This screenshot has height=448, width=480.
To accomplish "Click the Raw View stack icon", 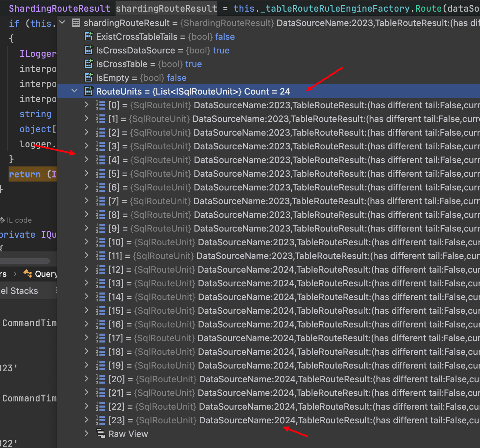I will [100, 433].
